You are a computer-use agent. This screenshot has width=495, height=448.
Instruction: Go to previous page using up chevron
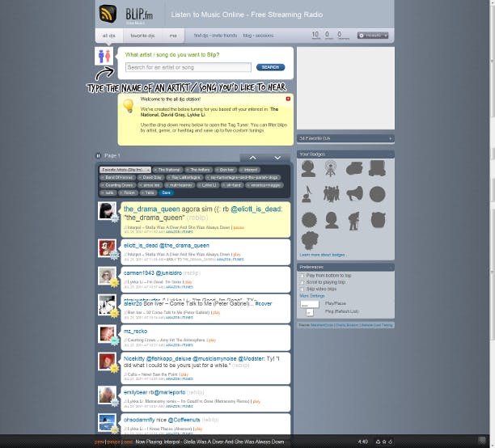(x=253, y=158)
